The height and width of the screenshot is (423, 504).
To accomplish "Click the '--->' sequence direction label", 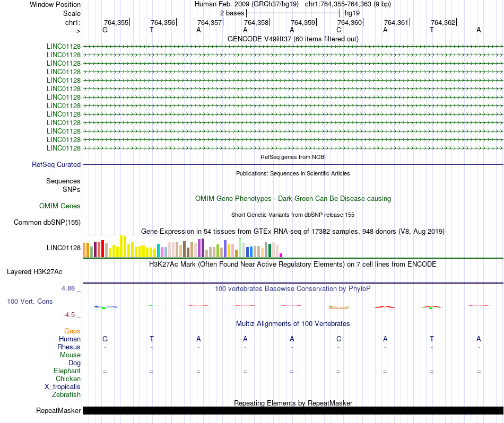I will pos(75,31).
